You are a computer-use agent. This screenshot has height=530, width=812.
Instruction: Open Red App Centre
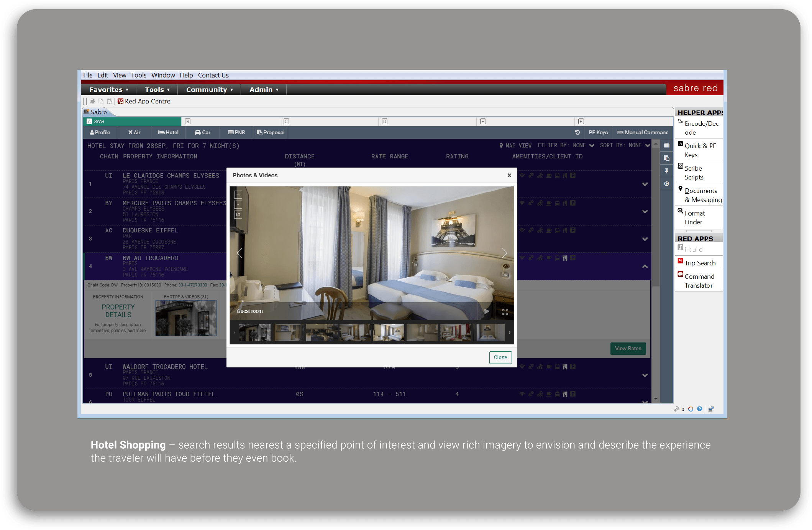coord(144,101)
